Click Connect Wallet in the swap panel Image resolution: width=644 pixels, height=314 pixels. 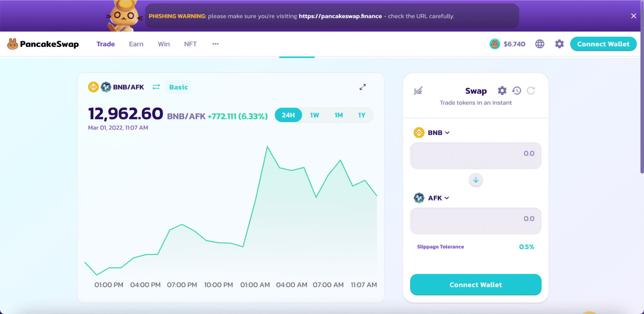coord(476,285)
